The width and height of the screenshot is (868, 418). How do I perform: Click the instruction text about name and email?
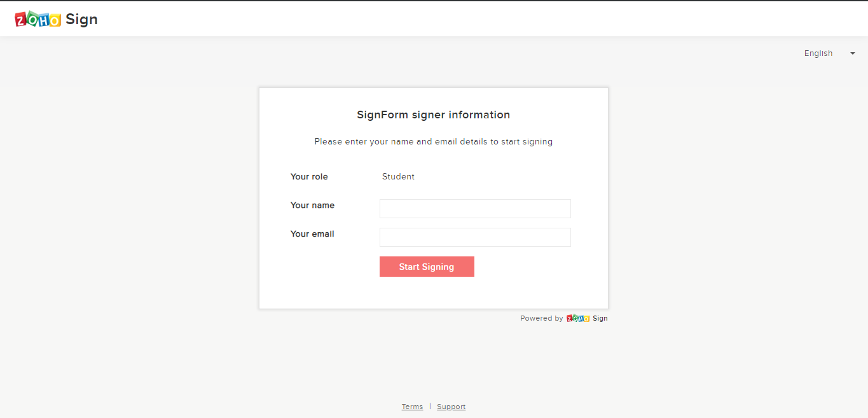tap(434, 142)
